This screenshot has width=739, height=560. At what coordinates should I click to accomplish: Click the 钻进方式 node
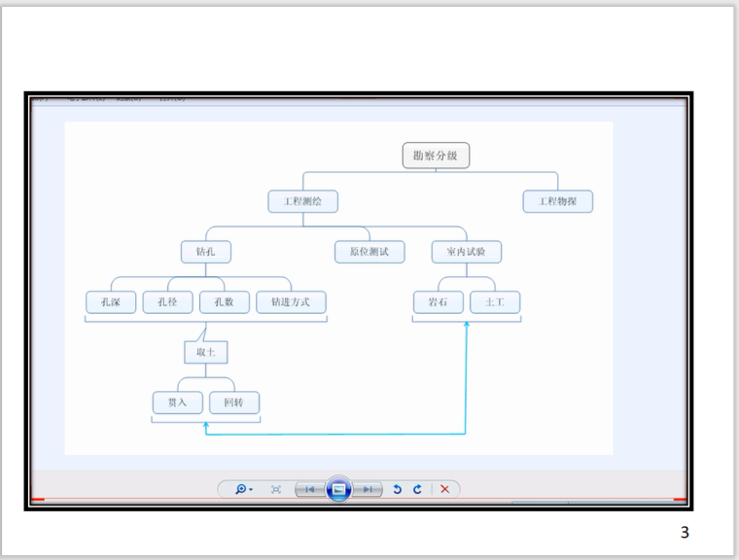[x=292, y=302]
